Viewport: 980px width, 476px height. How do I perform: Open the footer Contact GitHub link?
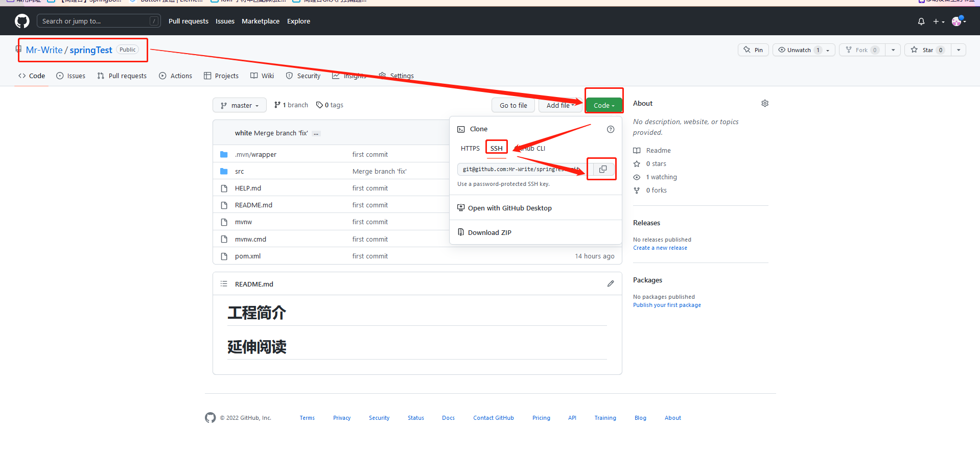point(494,418)
